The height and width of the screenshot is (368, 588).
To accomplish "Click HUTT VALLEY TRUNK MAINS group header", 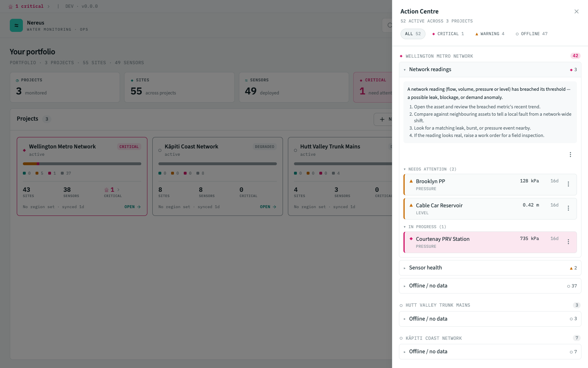I will pos(438,305).
